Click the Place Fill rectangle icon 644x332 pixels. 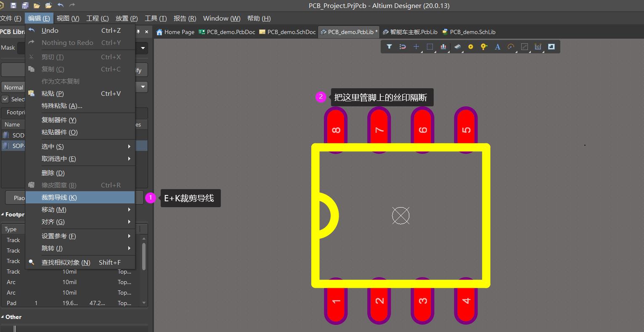[x=551, y=47]
